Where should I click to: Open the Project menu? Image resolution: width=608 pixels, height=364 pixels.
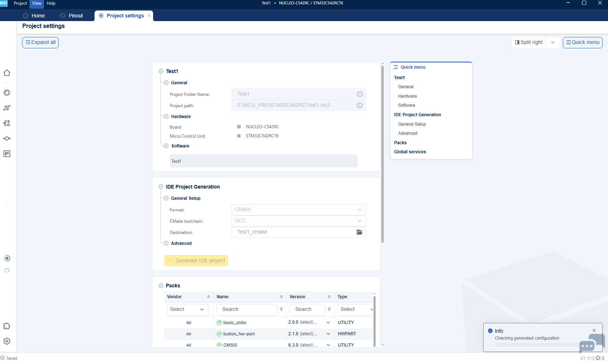tap(20, 3)
